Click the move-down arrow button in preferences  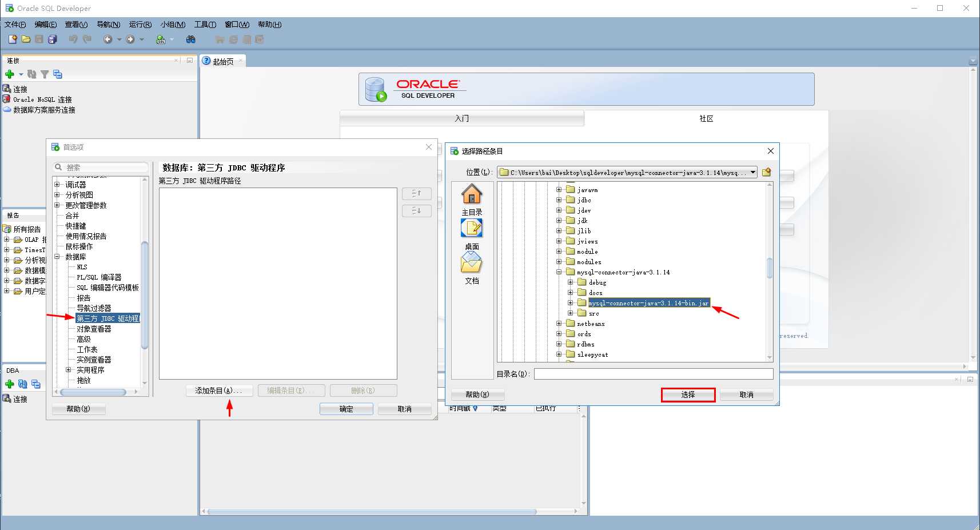pos(417,211)
